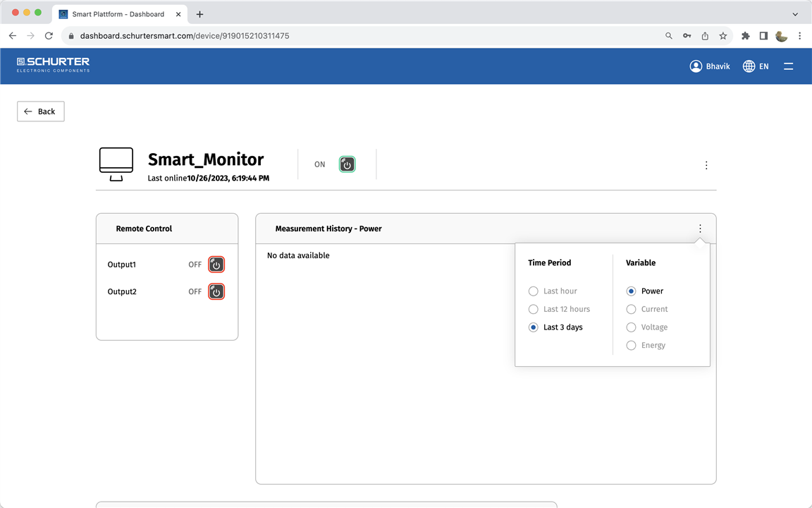This screenshot has height=508, width=812.
Task: Open Chrome three-dot menu
Action: pyautogui.click(x=799, y=36)
